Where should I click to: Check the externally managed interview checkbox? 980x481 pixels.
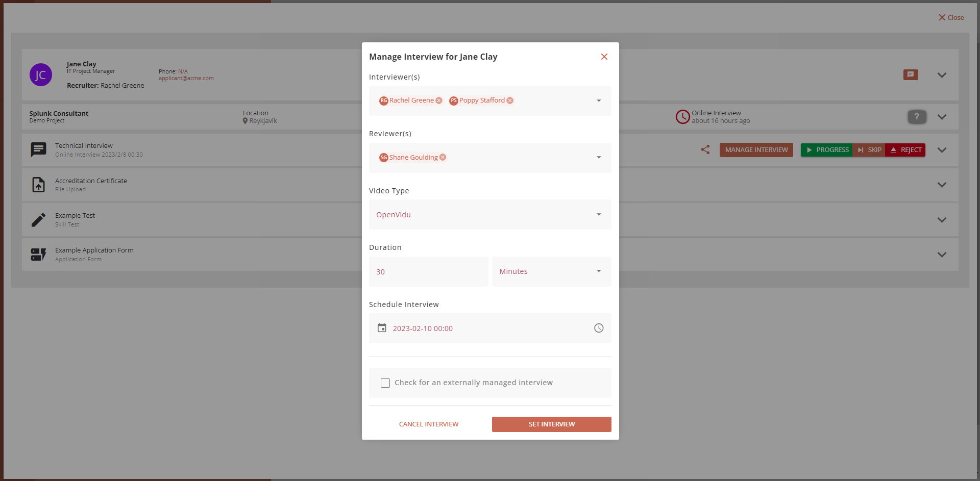pyautogui.click(x=385, y=383)
